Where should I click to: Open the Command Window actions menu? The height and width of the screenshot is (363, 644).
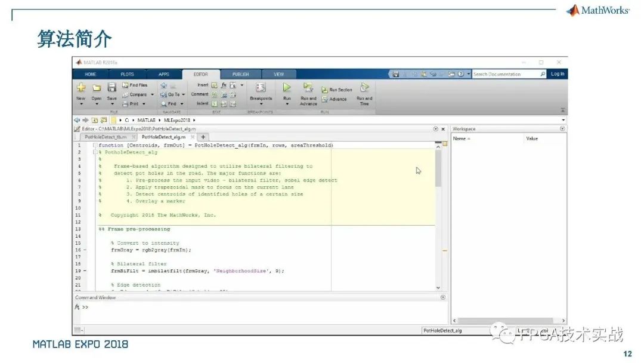pyautogui.click(x=442, y=297)
